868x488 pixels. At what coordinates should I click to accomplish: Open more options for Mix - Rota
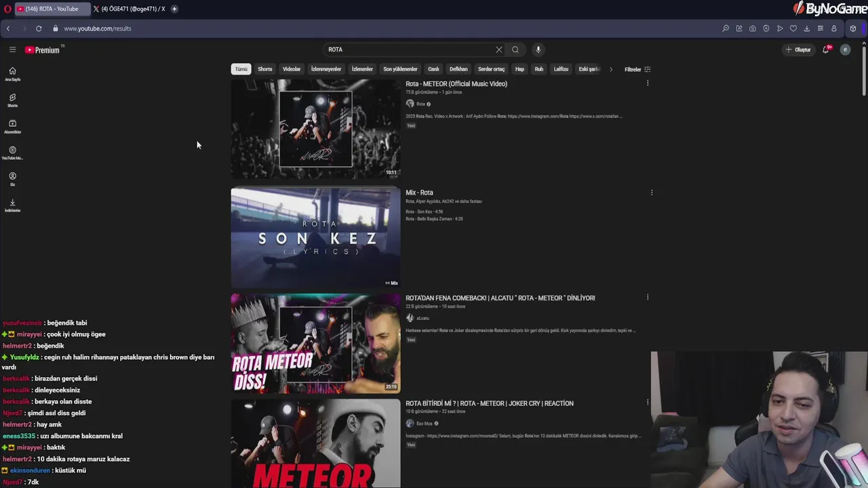pyautogui.click(x=652, y=192)
